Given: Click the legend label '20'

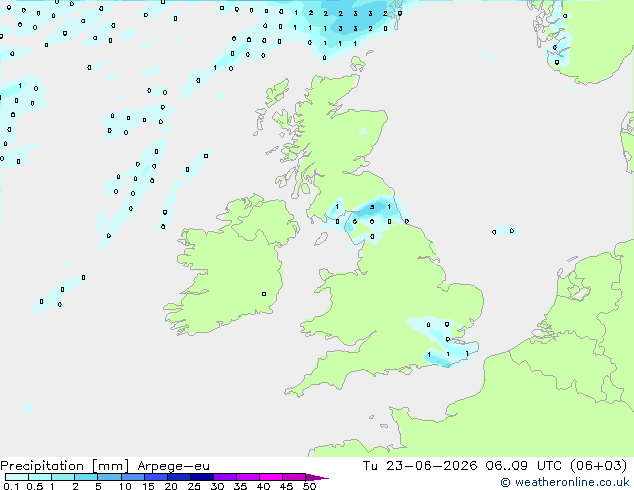Looking at the screenshot, I should [171, 486].
